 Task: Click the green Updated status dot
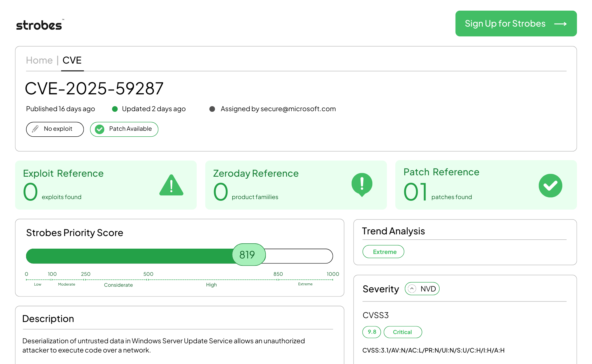115,109
